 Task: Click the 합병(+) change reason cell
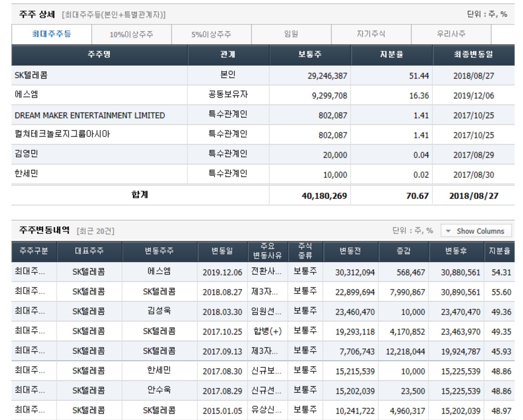268,331
